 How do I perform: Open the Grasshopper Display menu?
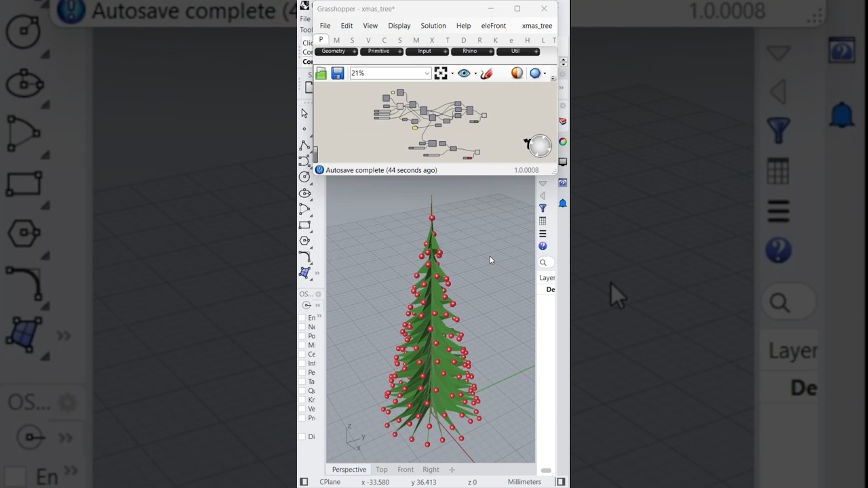click(x=399, y=26)
